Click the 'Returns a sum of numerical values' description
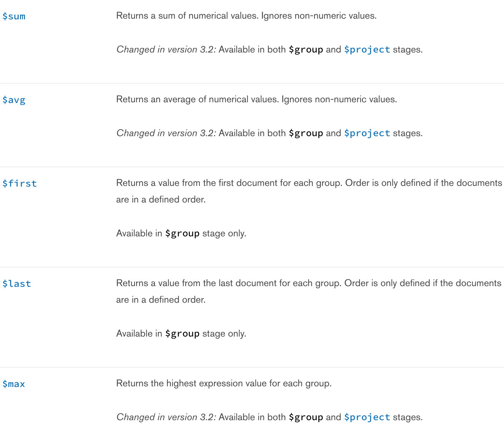 click(x=246, y=16)
